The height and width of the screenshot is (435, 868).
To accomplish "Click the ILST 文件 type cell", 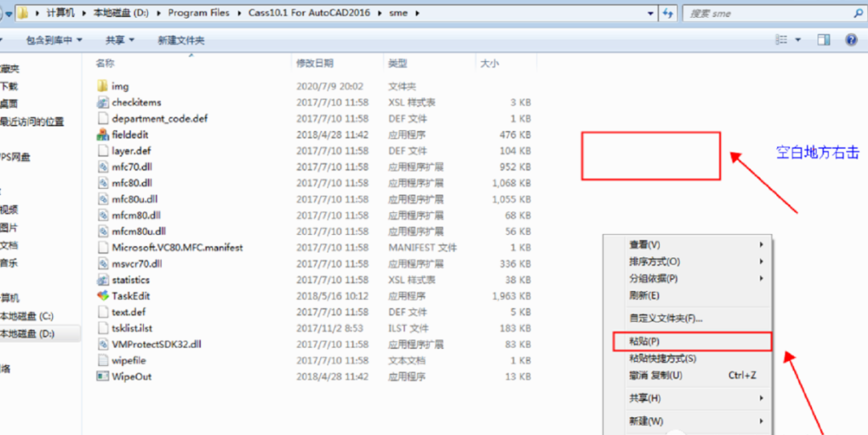I will pyautogui.click(x=410, y=328).
